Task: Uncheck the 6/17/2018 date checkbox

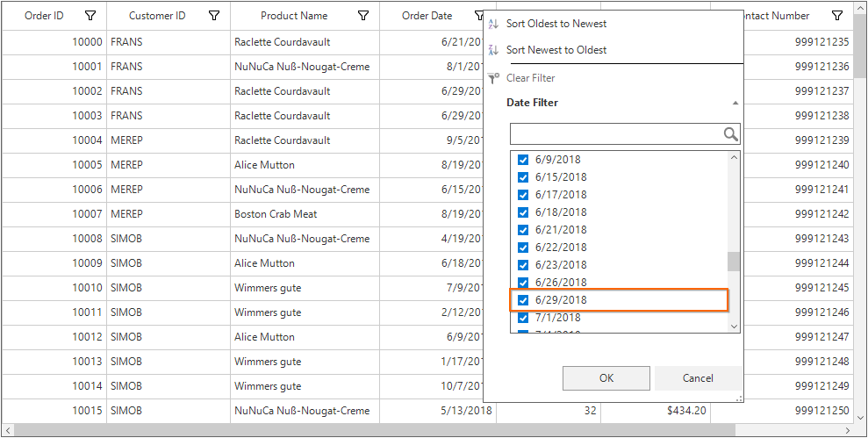Action: 522,195
